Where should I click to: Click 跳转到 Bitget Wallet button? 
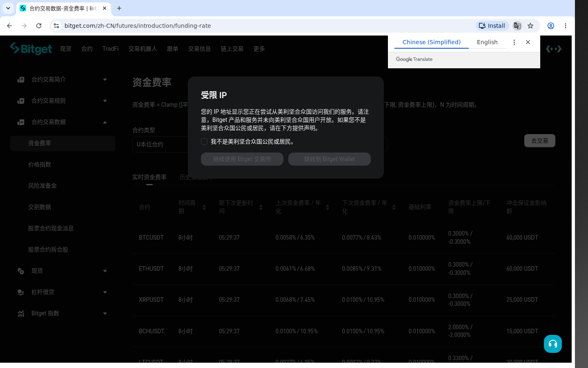[330, 159]
